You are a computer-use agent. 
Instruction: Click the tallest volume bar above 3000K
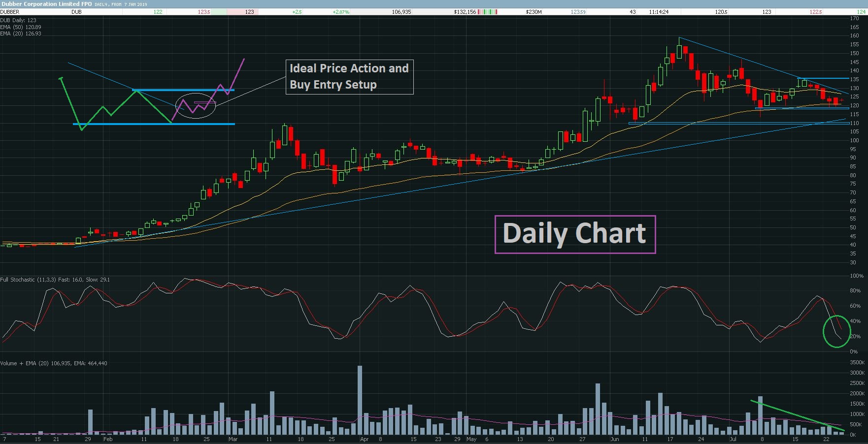click(360, 400)
